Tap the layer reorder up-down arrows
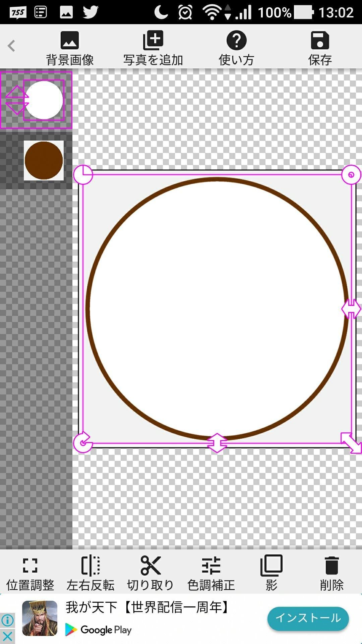The height and width of the screenshot is (644, 362). coord(17,100)
